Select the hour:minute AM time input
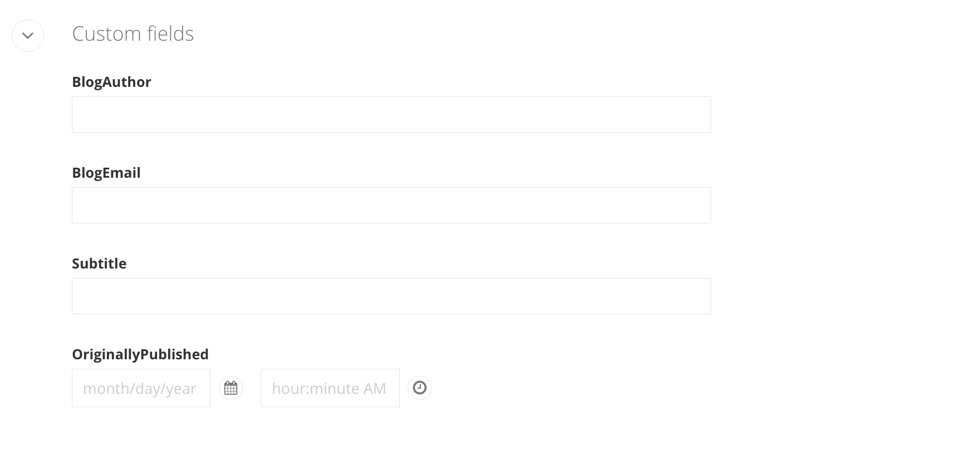Viewport: 980px width, 449px height. pyautogui.click(x=330, y=388)
